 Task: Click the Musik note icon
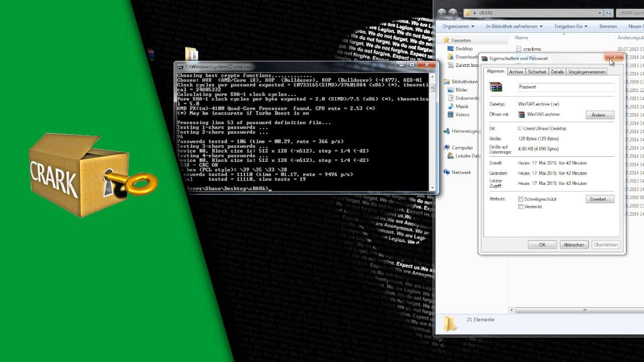(x=450, y=106)
